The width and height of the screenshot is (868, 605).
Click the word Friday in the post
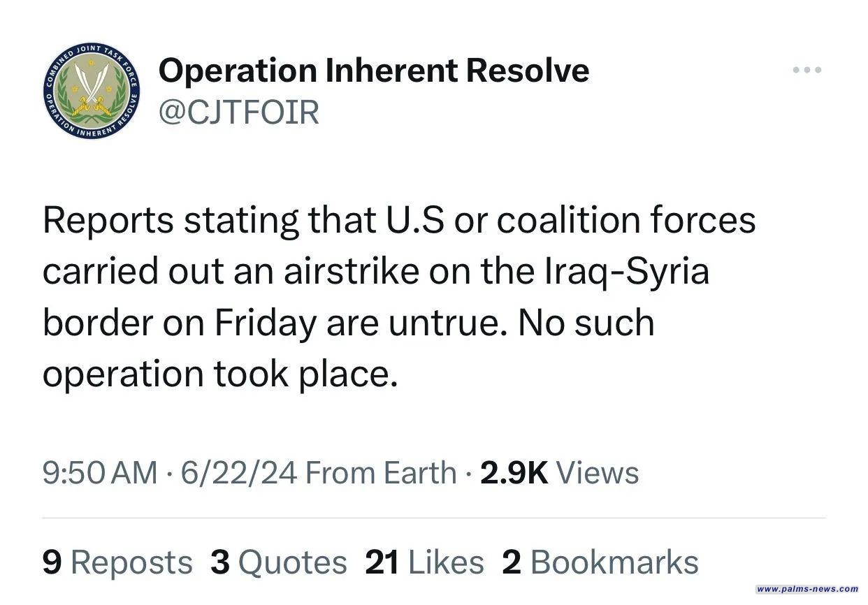pos(264,323)
